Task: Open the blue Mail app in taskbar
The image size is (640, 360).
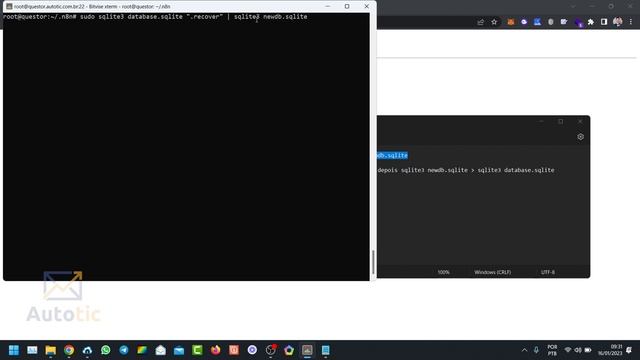Action: (x=179, y=350)
